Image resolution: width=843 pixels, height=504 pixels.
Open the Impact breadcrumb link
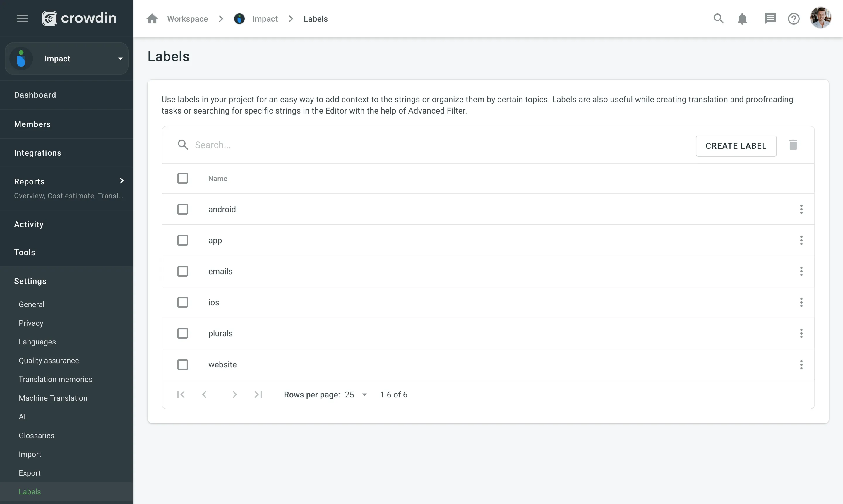click(x=265, y=19)
